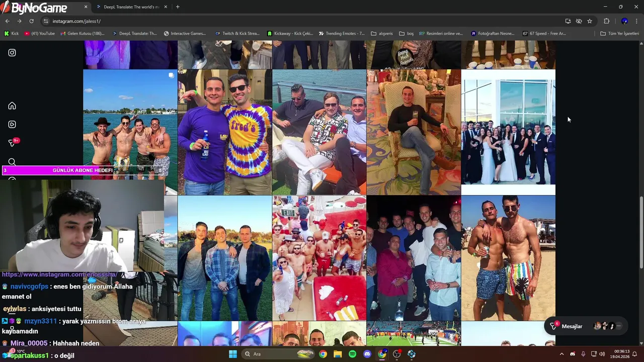
Task: Open the Trending Emotes bookmark
Action: (342, 34)
